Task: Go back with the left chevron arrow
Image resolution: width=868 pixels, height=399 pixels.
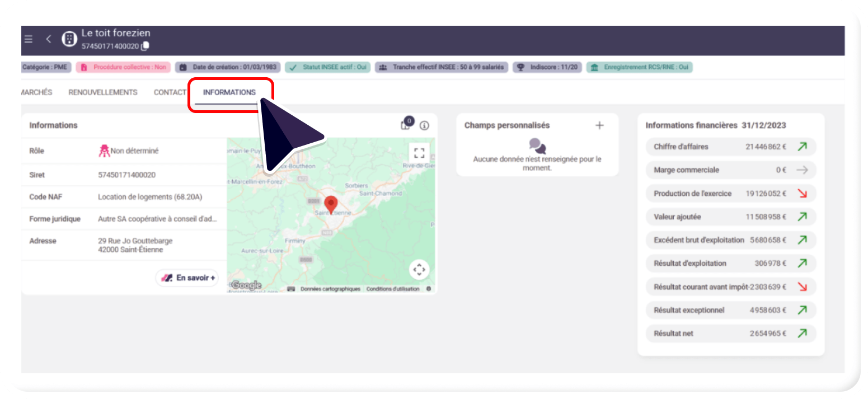Action: pyautogui.click(x=49, y=39)
